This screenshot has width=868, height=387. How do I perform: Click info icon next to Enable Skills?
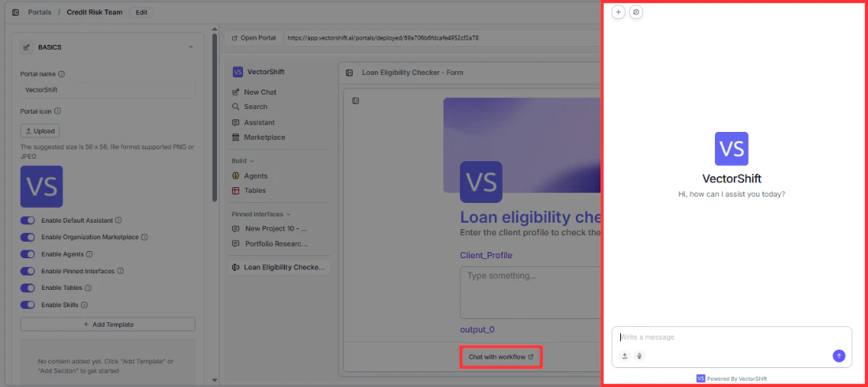(x=84, y=304)
